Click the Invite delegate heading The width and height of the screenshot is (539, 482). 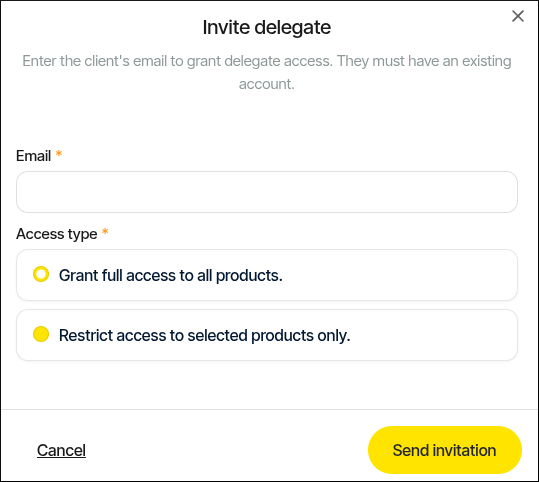coord(267,27)
